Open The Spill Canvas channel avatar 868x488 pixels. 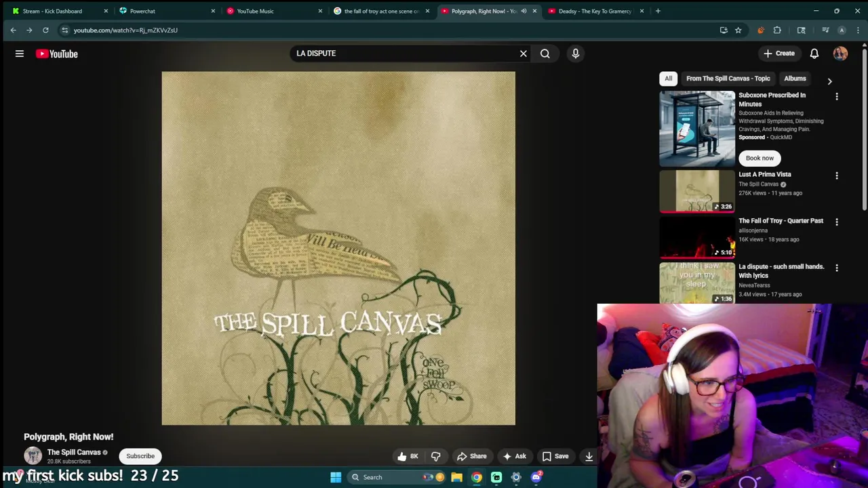pyautogui.click(x=33, y=456)
